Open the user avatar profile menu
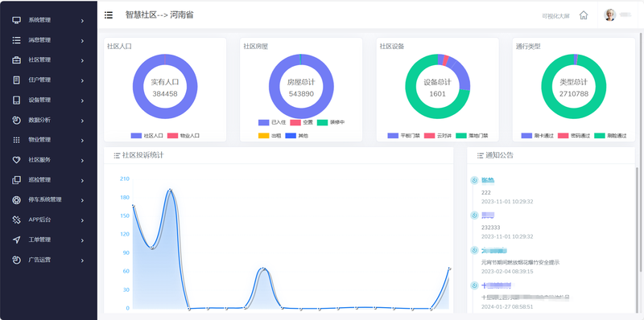This screenshot has width=644, height=320. click(x=609, y=14)
